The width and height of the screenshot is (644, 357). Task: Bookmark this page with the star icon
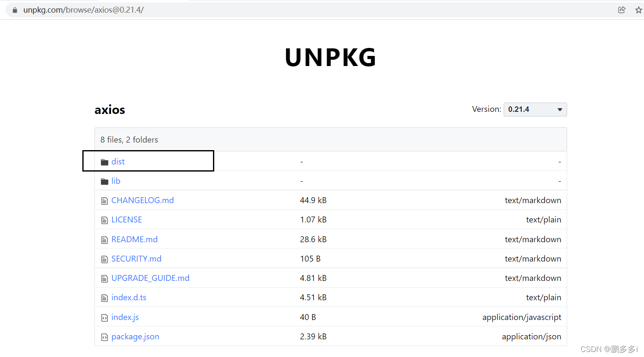(639, 10)
